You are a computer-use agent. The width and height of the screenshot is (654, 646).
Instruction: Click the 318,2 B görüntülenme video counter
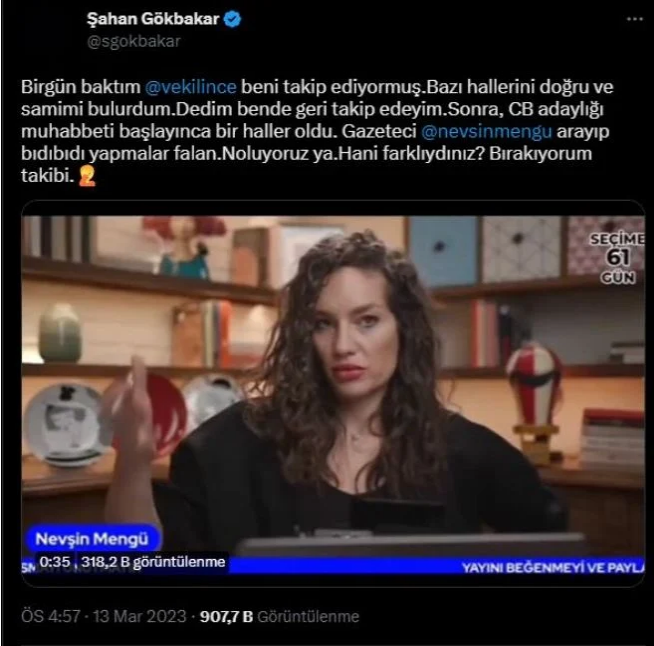pos(153,562)
